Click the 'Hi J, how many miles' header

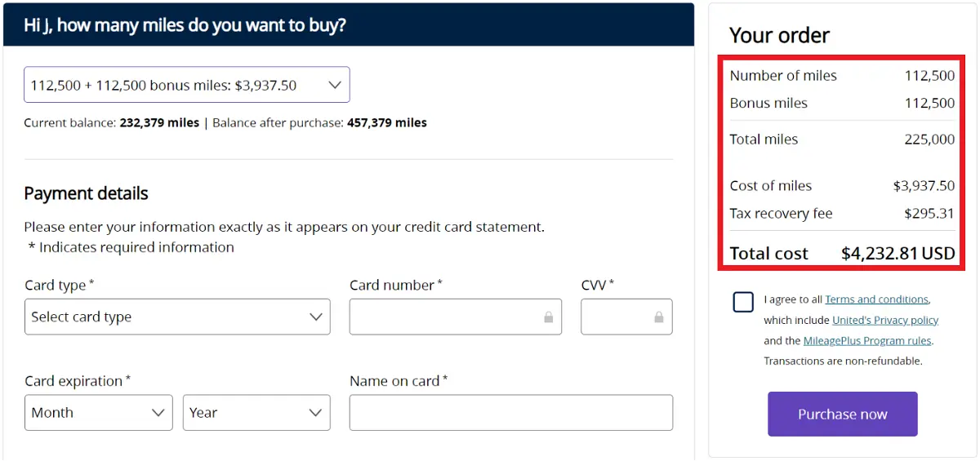185,25
